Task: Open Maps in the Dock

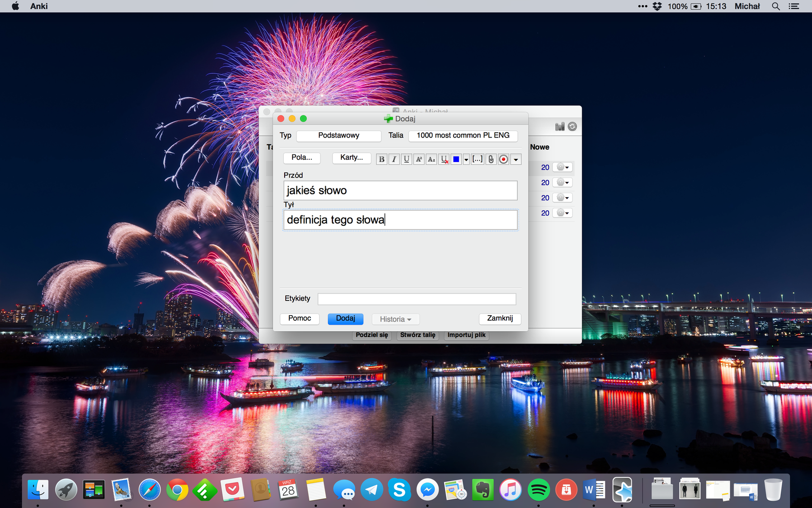Action: click(x=455, y=490)
